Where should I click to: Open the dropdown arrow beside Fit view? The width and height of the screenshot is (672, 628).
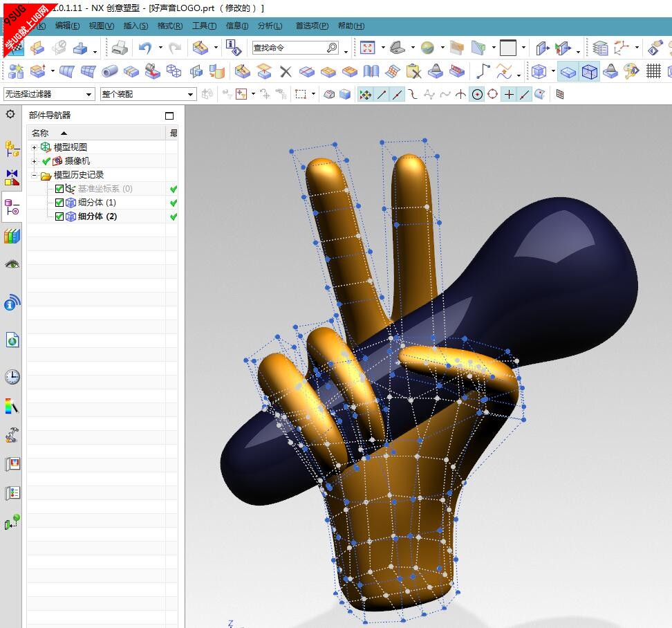coord(383,48)
